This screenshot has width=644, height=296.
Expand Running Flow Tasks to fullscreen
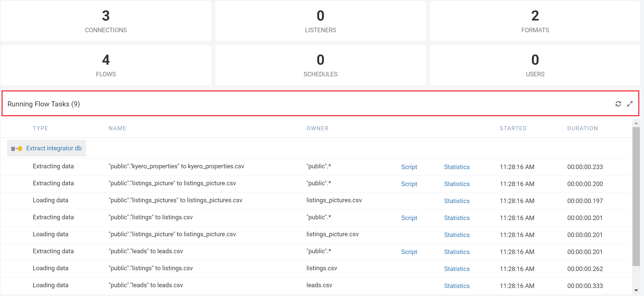pos(630,104)
